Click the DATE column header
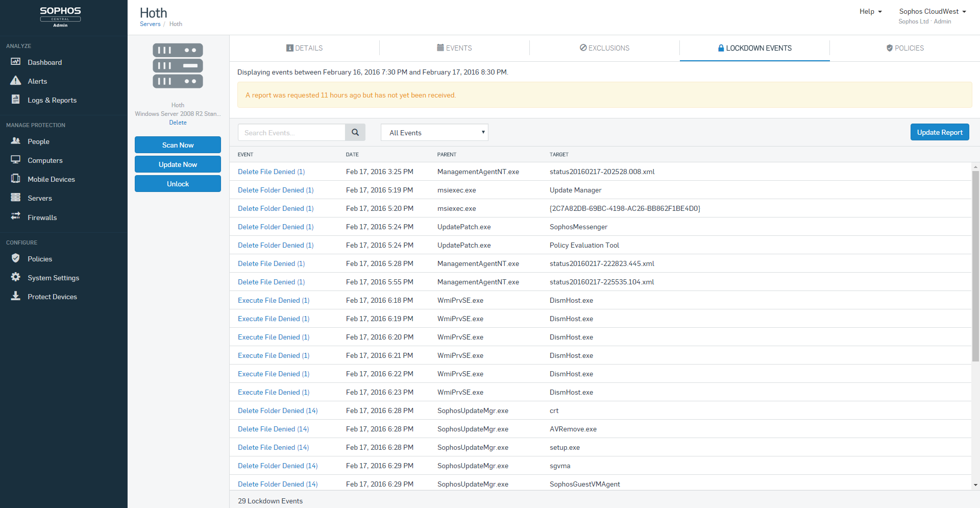The width and height of the screenshot is (980, 508). click(352, 154)
